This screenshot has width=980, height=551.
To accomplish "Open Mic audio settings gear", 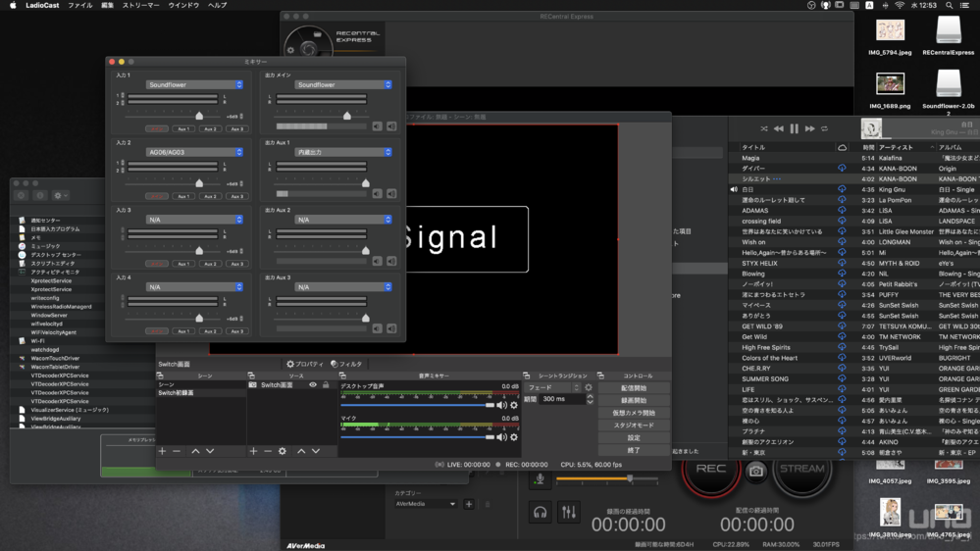I will pos(514,437).
